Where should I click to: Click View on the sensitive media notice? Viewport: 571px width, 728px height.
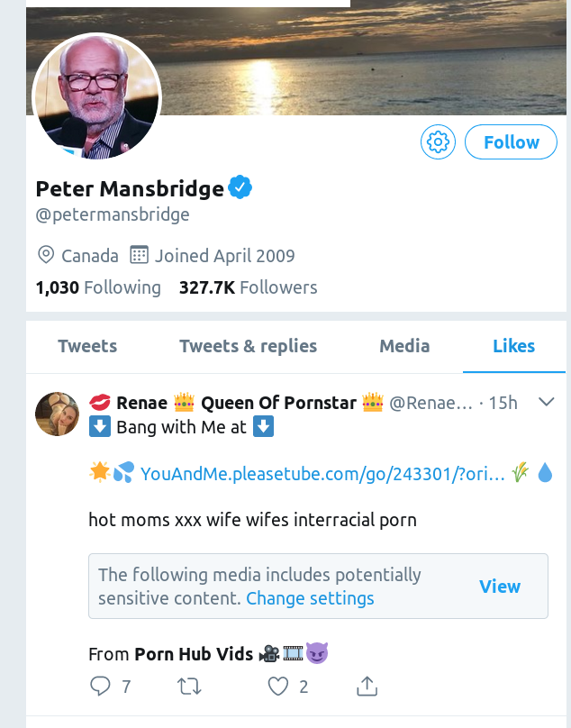[x=500, y=587]
